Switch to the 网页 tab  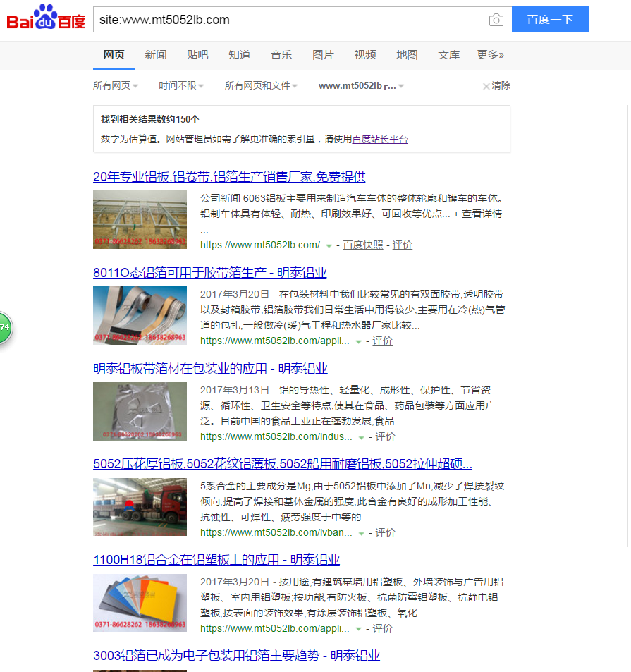pyautogui.click(x=114, y=55)
